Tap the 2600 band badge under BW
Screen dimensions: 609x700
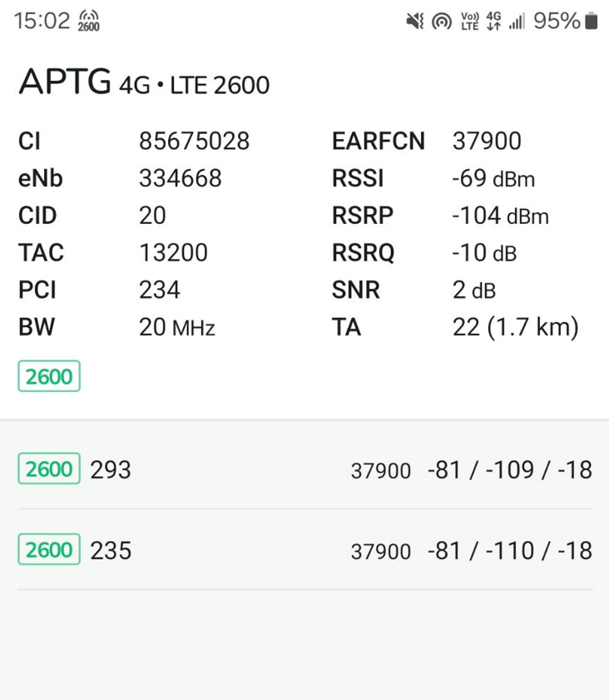[x=49, y=376]
